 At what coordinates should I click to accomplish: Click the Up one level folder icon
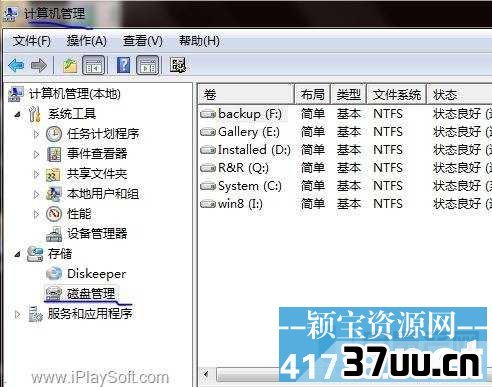pos(70,65)
